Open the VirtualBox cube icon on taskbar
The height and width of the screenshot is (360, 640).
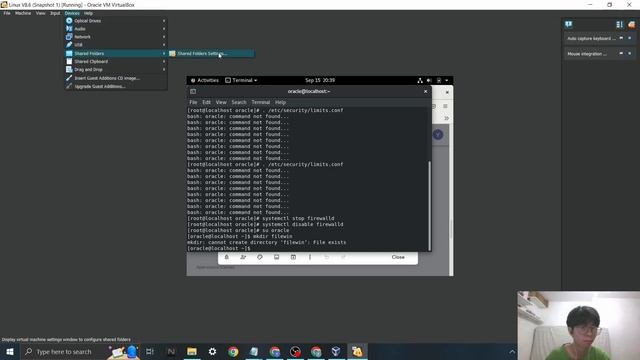pos(336,351)
